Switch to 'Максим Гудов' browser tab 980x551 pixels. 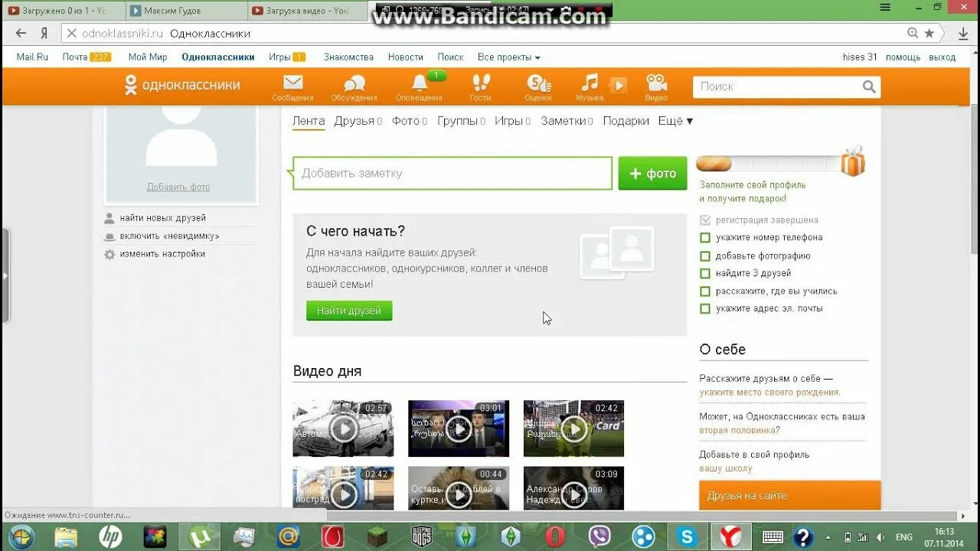pyautogui.click(x=185, y=11)
